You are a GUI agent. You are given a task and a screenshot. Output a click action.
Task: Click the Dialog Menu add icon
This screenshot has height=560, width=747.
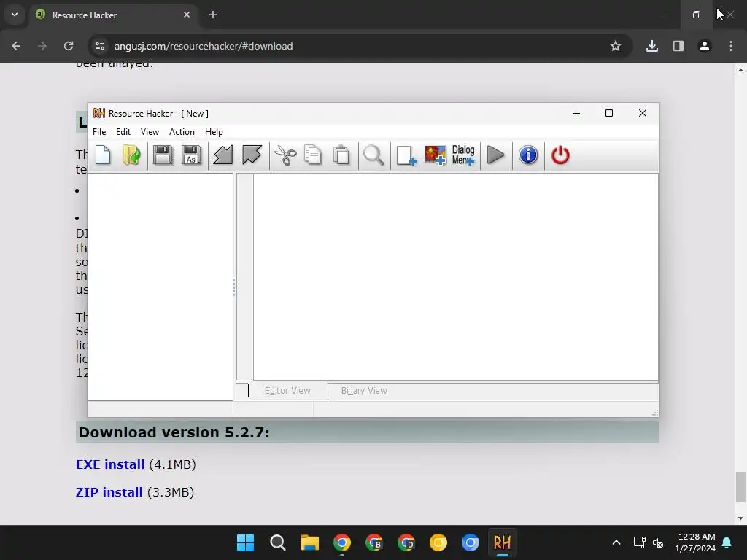463,155
